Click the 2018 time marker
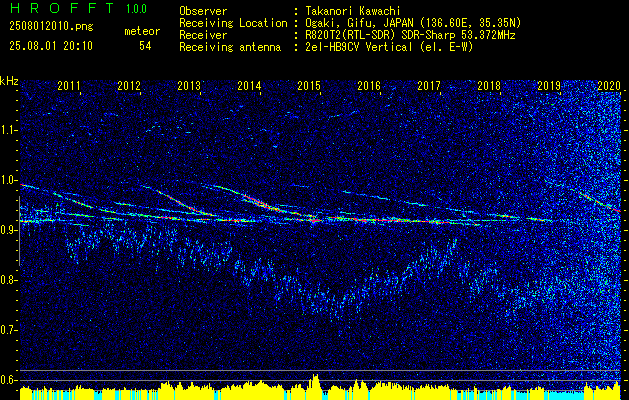This screenshot has height=400, width=629. click(489, 85)
